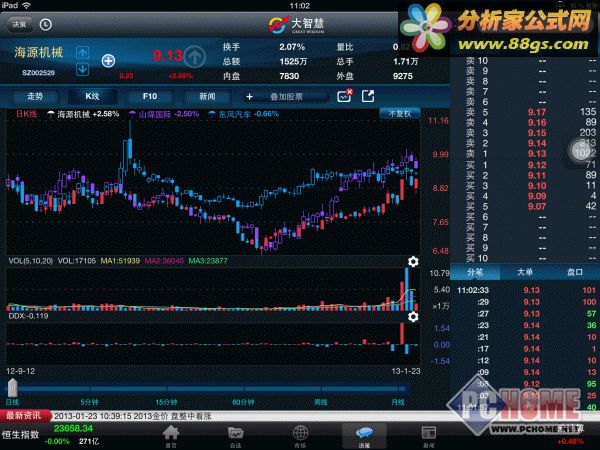The image size is (600, 450).
Task: Tap the 大智慧 logo in header
Action: pos(297,25)
